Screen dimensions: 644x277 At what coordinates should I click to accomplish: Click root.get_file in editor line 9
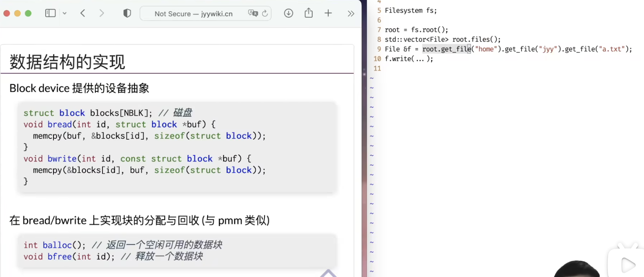coord(447,49)
